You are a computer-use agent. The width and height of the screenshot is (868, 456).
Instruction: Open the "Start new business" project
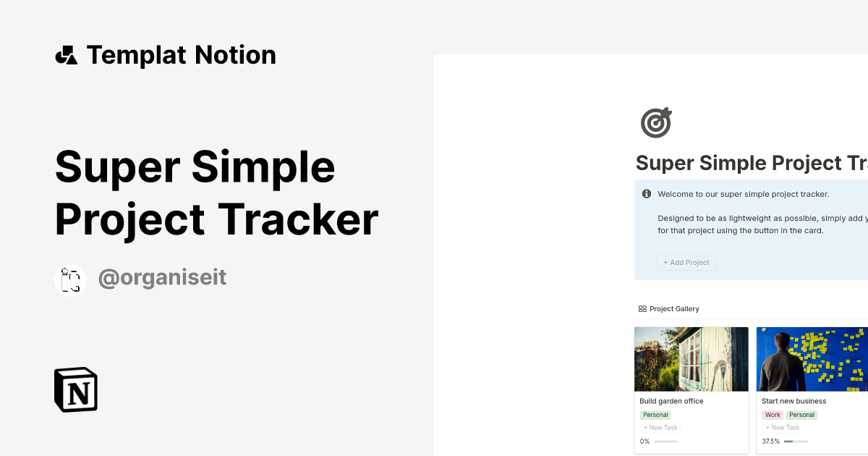point(793,400)
